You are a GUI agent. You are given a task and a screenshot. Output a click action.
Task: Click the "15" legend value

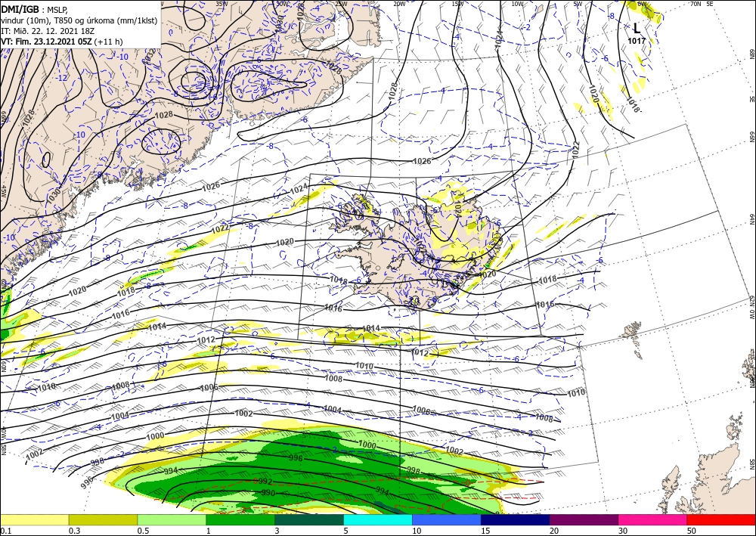pos(485,531)
